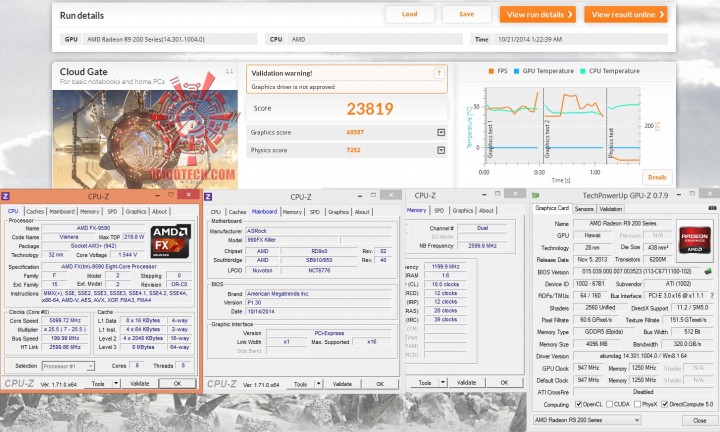Expand the Physics score details arrow
This screenshot has width=720, height=432.
click(x=441, y=150)
